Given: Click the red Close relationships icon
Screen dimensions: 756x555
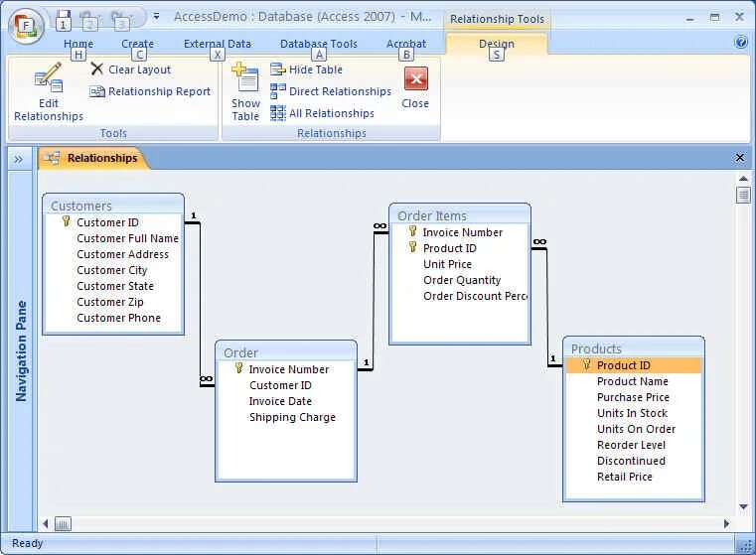Looking at the screenshot, I should coord(415,78).
